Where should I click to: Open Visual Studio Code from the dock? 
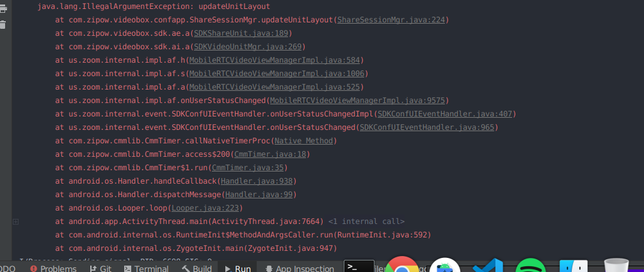click(x=488, y=266)
